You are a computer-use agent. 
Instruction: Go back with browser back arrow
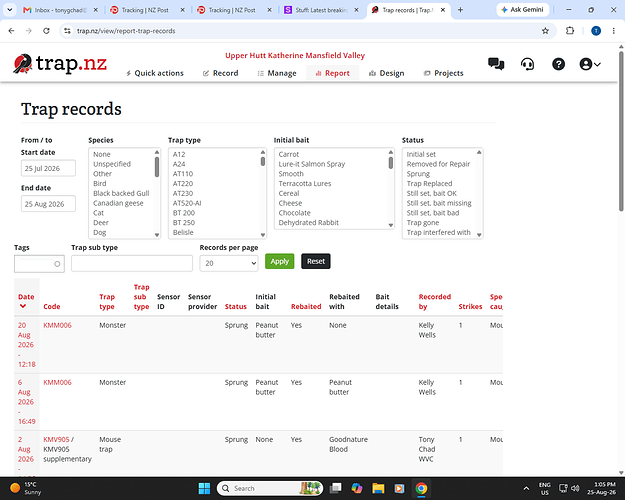[11, 31]
